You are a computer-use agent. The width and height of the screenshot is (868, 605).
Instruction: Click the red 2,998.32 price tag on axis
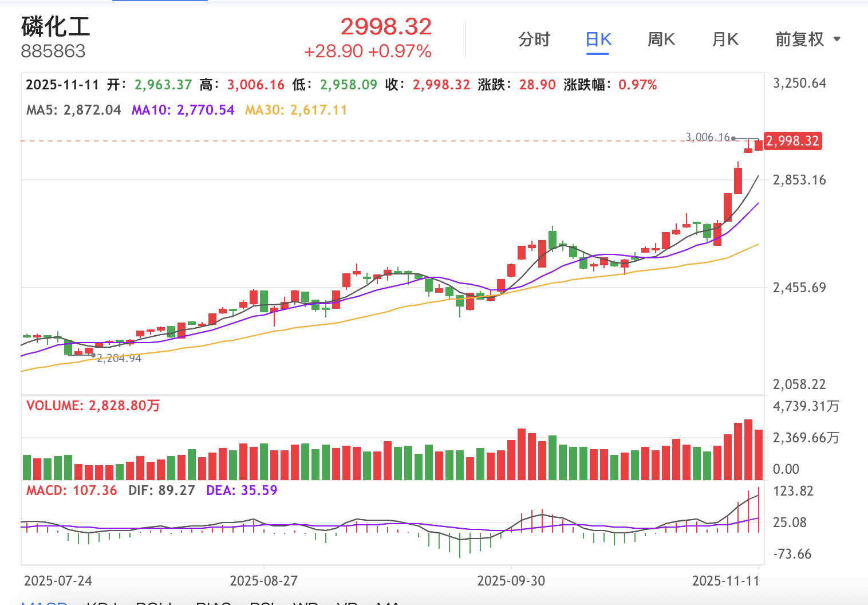click(x=793, y=141)
